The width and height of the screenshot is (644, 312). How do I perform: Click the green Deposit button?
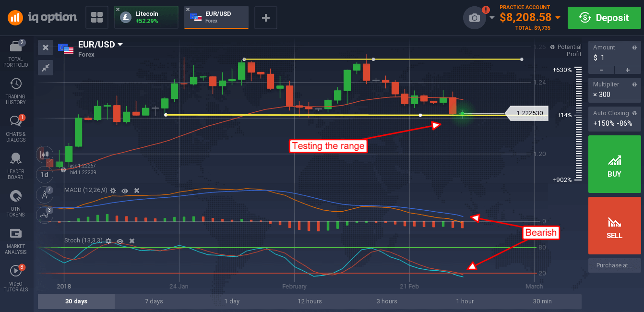point(604,18)
